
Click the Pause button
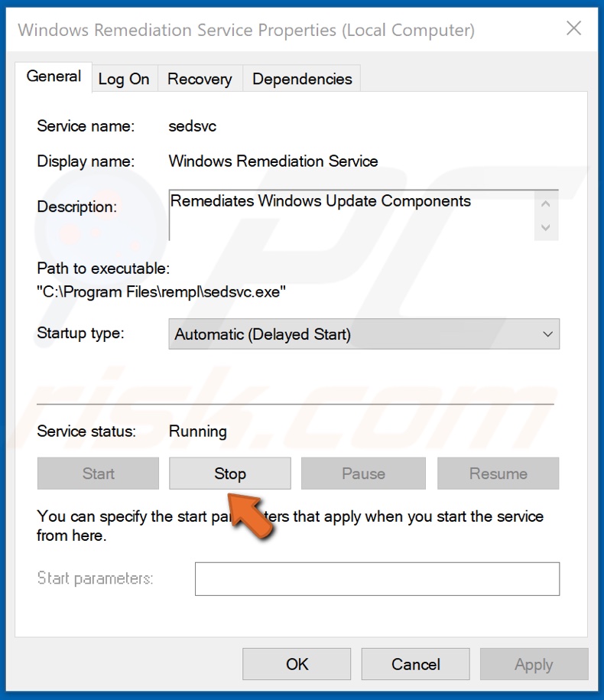point(362,473)
